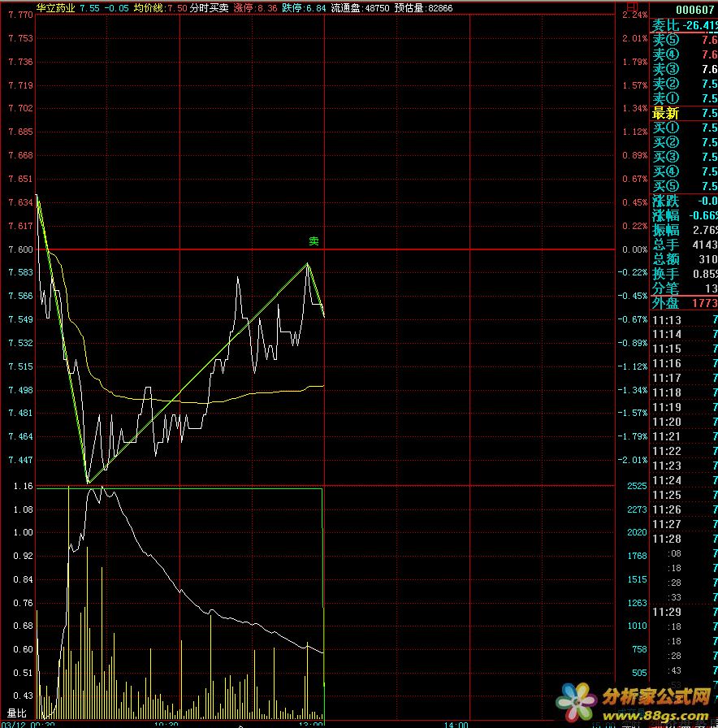The width and height of the screenshot is (718, 728).
Task: Click the 7.770 top price axis label
Action: [20, 15]
